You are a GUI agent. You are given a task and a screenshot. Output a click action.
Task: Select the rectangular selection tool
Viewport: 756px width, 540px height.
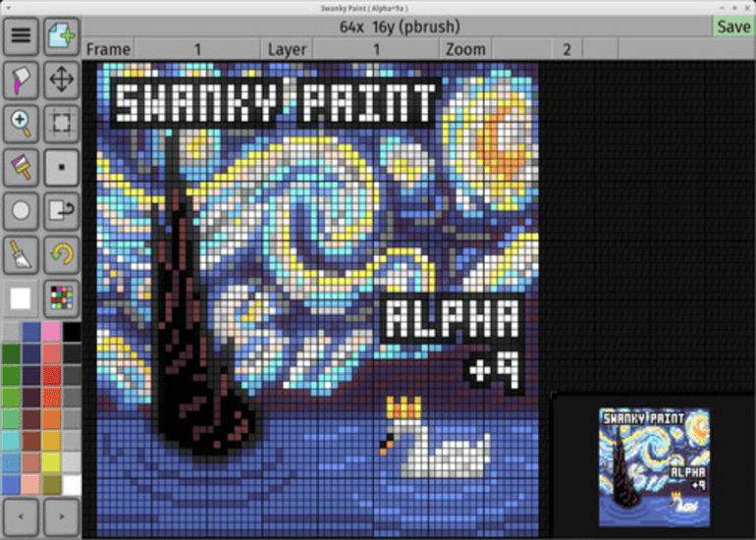click(x=62, y=124)
